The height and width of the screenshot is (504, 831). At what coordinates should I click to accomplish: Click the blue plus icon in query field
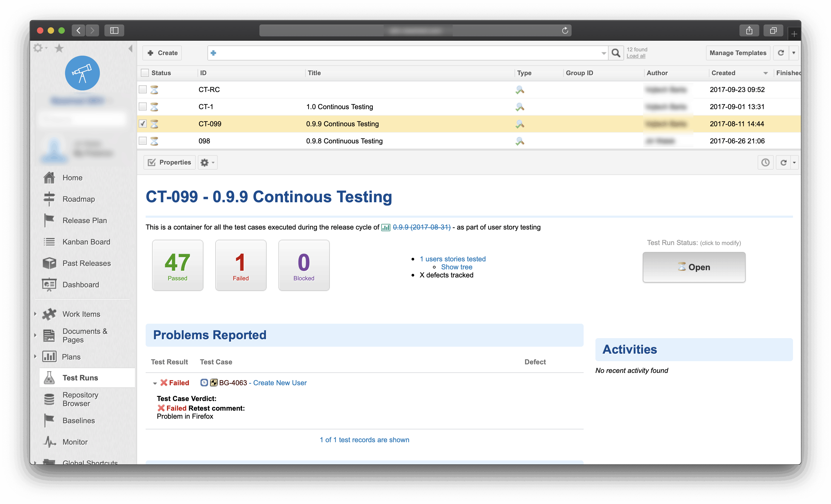click(x=213, y=53)
